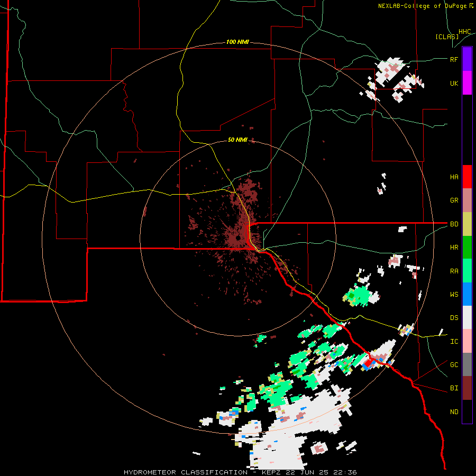This screenshot has width=476, height=476.
Task: Click the RF purple legend swatch
Action: tap(467, 59)
